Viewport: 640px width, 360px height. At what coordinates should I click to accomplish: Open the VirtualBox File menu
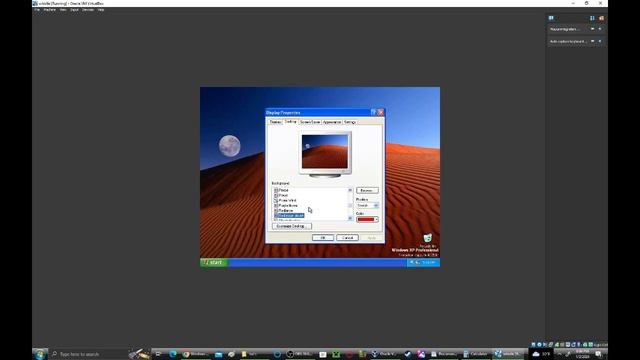[x=37, y=9]
